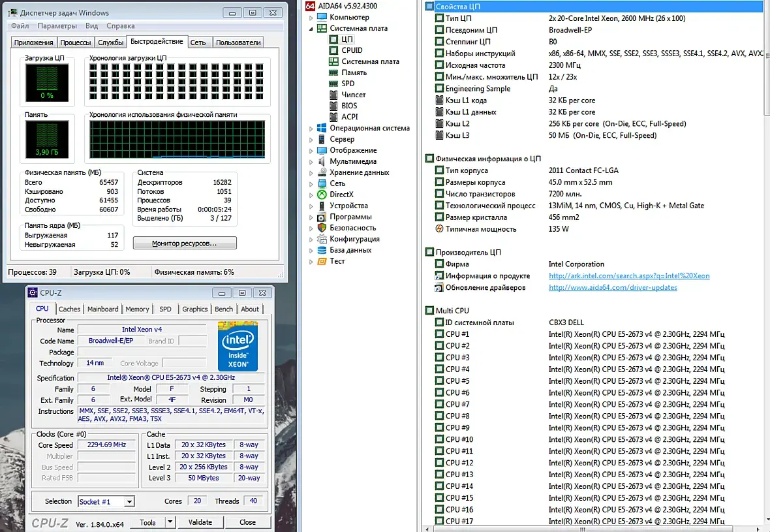Click the Memory module icon (Память)

pos(334,72)
